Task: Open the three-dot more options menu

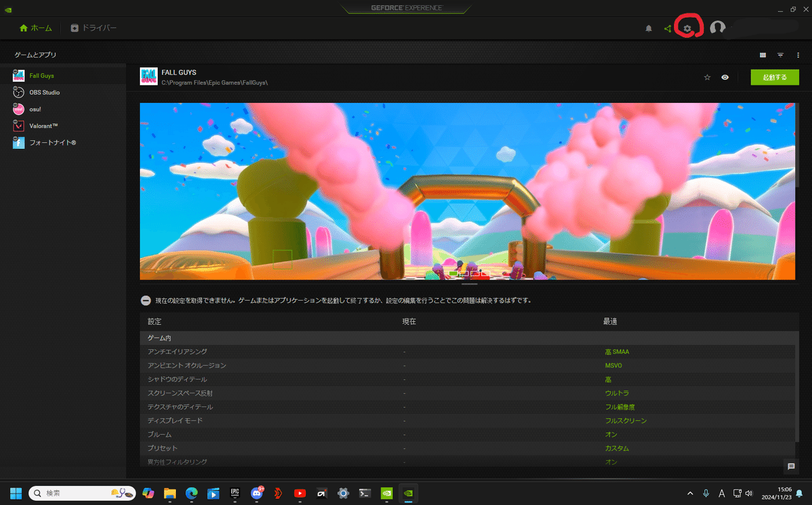Action: [798, 55]
